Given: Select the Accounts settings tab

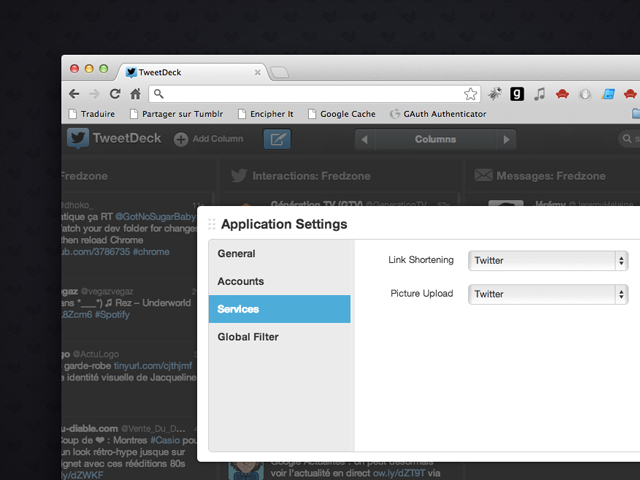Looking at the screenshot, I should tap(280, 281).
